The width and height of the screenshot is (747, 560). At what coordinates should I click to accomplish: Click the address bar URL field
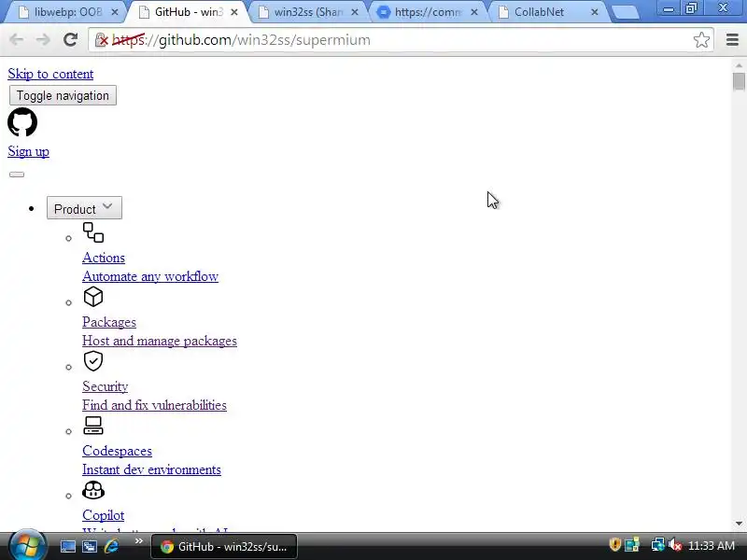[401, 40]
